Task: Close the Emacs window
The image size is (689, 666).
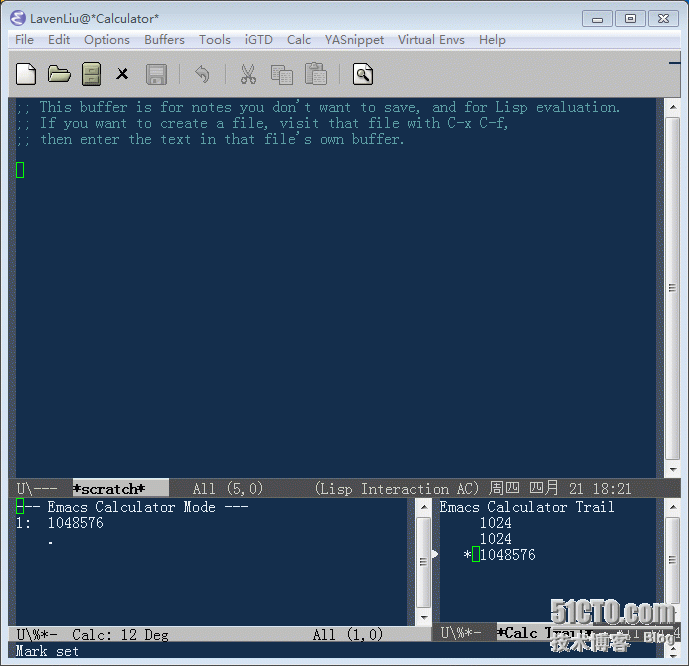Action: point(663,18)
